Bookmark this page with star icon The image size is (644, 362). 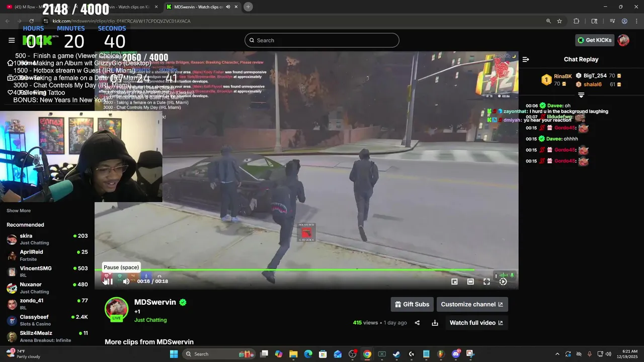pyautogui.click(x=559, y=21)
